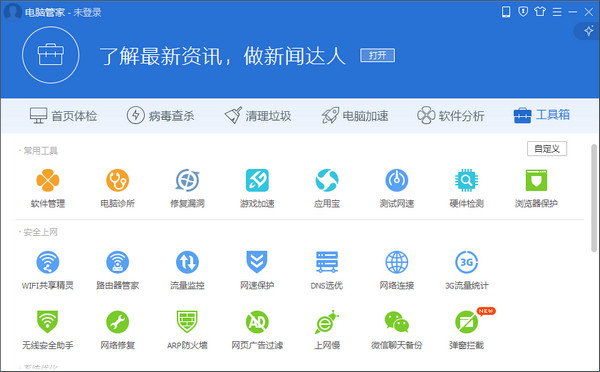Viewport: 600px width, 372px height.
Task: Open the main menu hamburger icon
Action: pos(557,12)
